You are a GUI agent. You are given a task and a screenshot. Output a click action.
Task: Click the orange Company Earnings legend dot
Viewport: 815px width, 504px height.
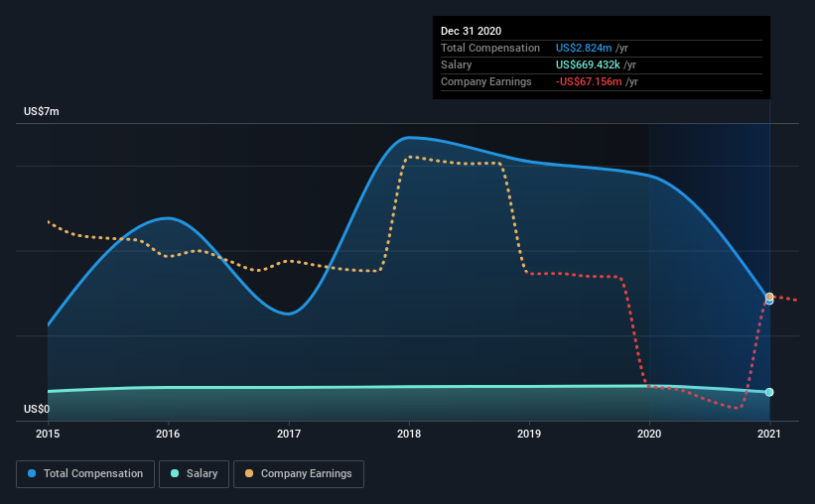[x=249, y=473]
